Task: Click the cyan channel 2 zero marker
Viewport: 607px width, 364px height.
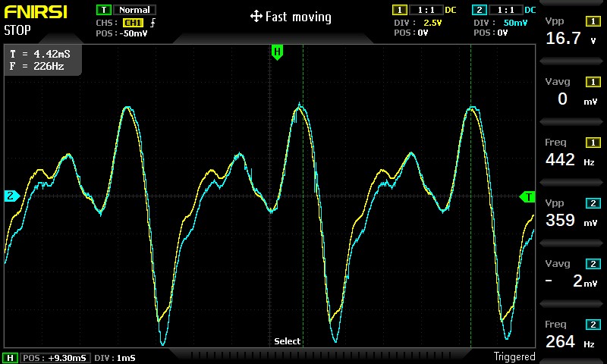Action: coord(11,196)
